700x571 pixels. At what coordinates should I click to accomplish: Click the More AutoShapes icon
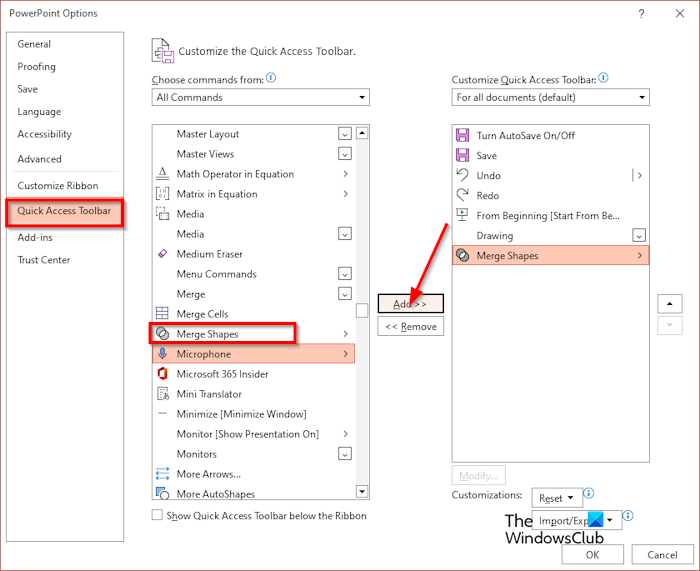click(x=162, y=493)
